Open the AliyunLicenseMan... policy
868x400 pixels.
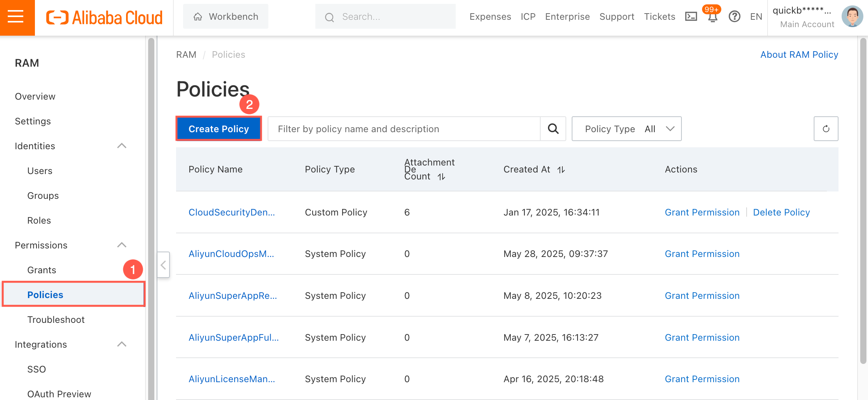tap(232, 379)
